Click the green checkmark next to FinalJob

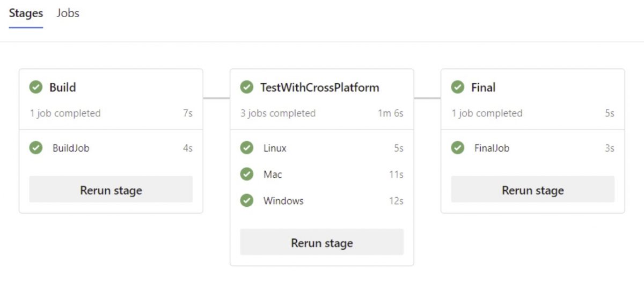(458, 148)
